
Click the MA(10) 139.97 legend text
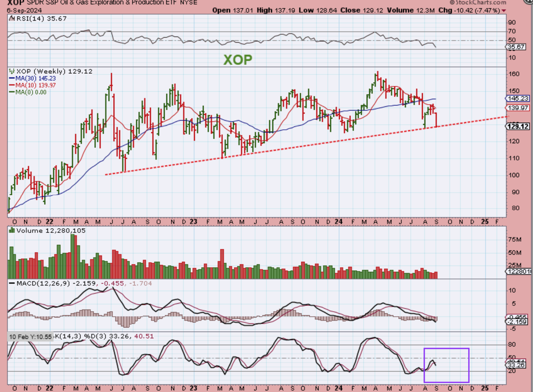tap(35, 85)
